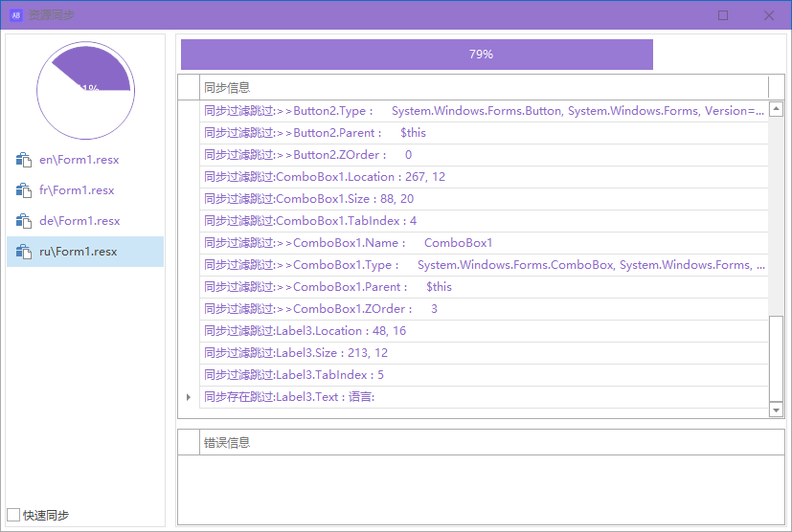Select the Button2.ZOrder log row

tap(484, 155)
